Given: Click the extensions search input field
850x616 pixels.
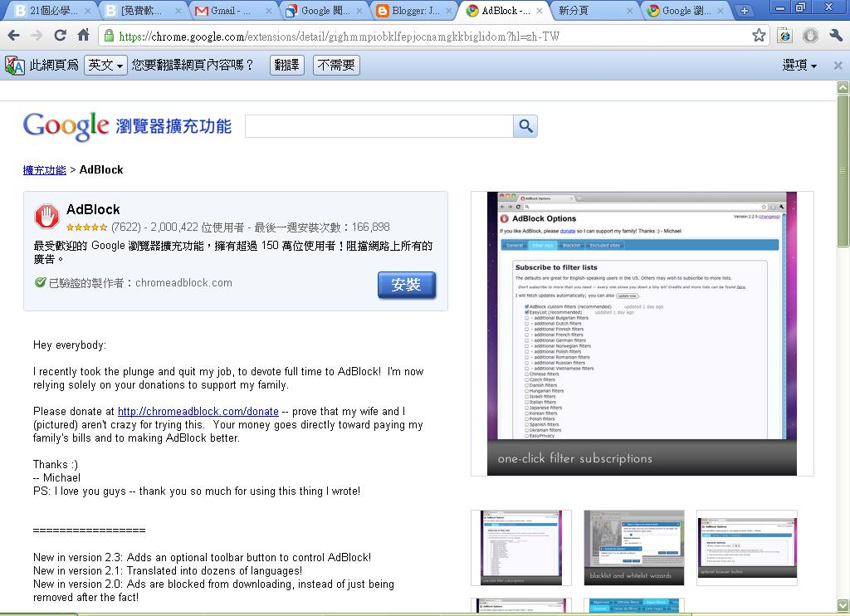Looking at the screenshot, I should (379, 126).
